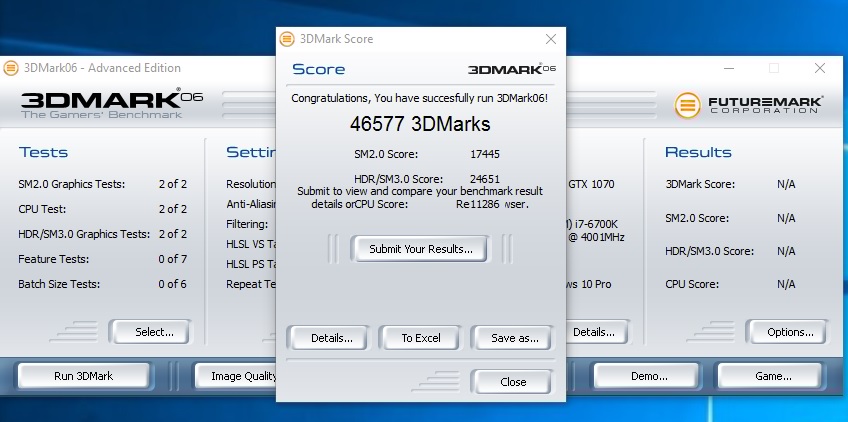The image size is (848, 422).
Task: Close the 3DMark06 Advanced Edition window
Action: 820,68
